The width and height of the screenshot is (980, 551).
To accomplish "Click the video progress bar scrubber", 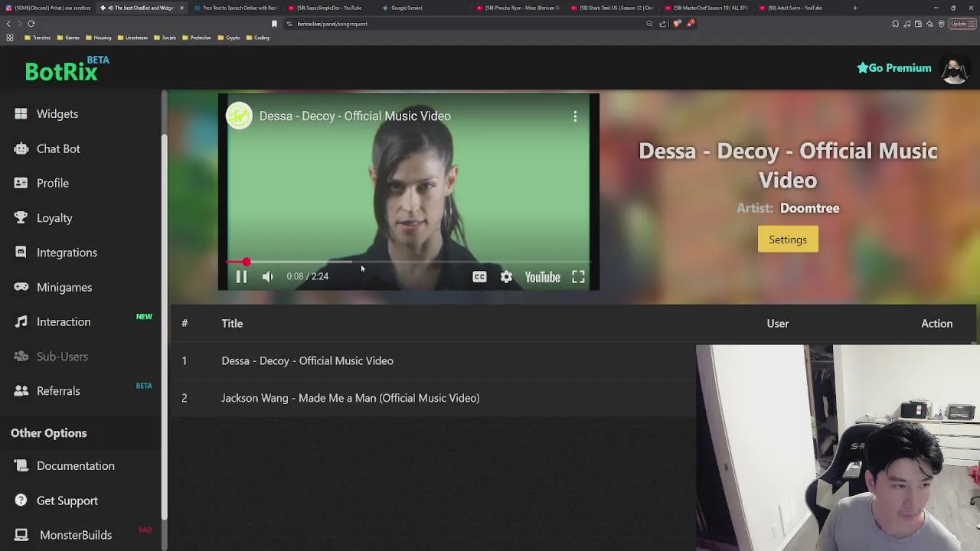I will [x=246, y=262].
